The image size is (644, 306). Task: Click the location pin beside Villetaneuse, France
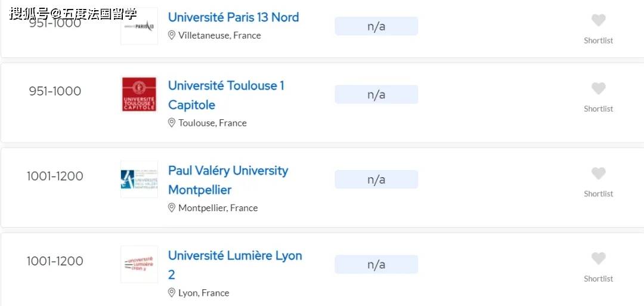[x=172, y=35]
